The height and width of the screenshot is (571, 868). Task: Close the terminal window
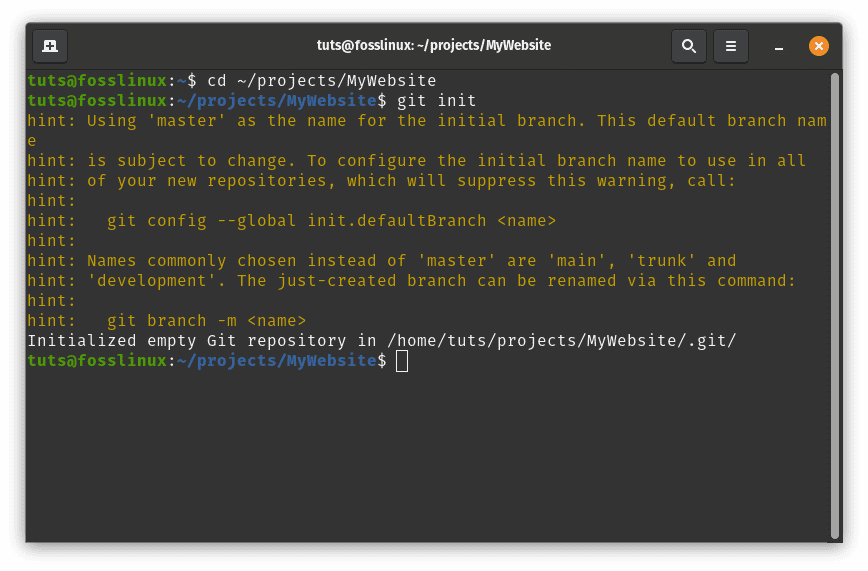coord(819,46)
